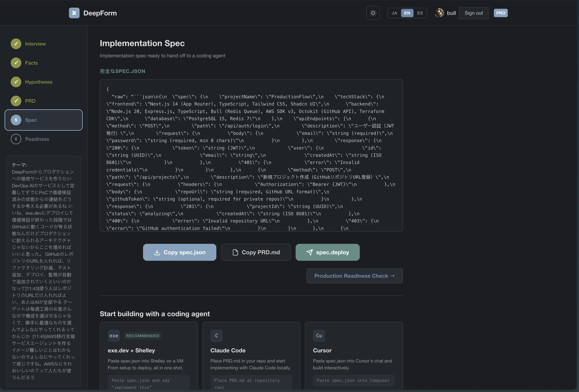Go to the PRD step
Viewport: 579px width, 392px height.
click(x=30, y=101)
